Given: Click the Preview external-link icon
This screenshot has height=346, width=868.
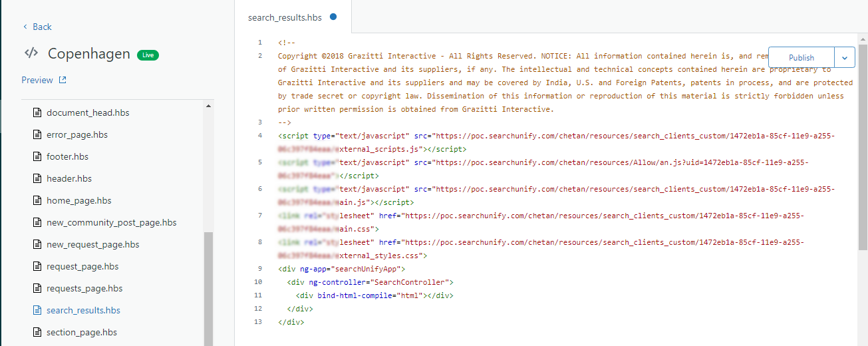Looking at the screenshot, I should click(63, 80).
